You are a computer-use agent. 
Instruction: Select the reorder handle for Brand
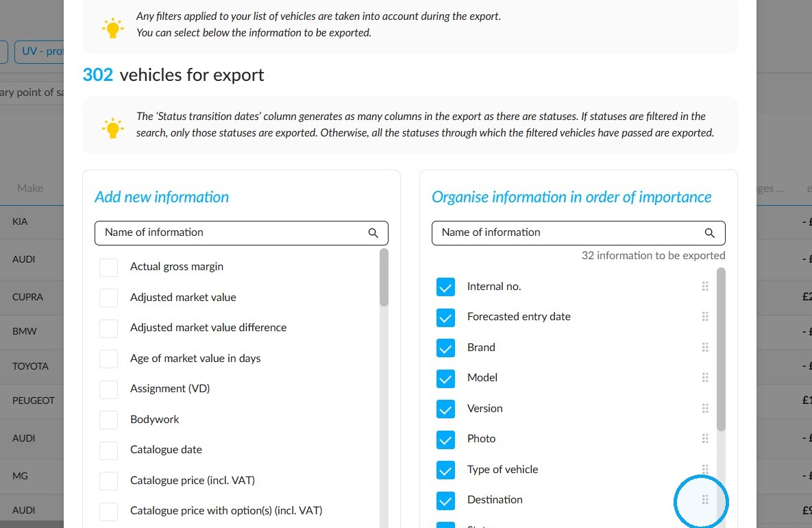pos(705,347)
